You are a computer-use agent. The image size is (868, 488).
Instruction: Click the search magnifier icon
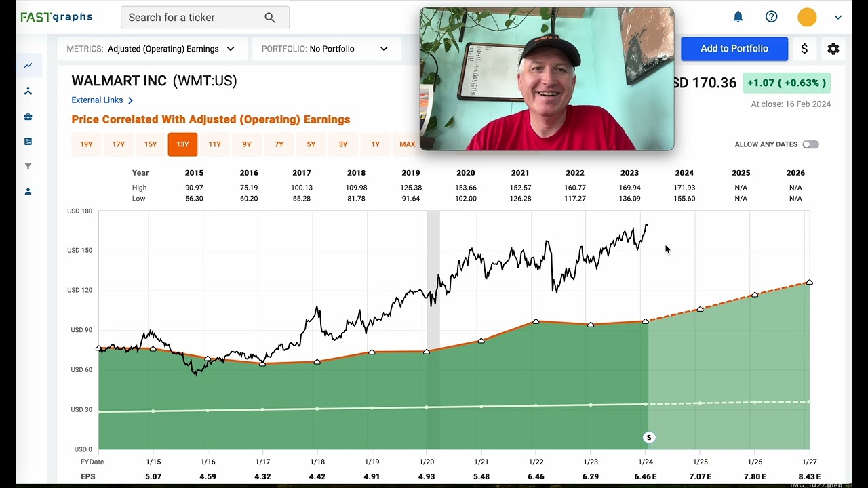tap(270, 18)
